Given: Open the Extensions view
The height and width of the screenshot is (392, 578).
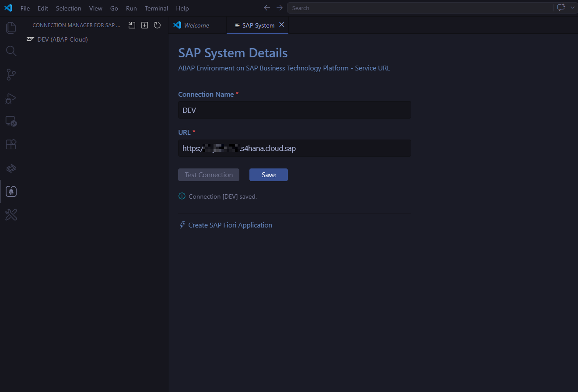Looking at the screenshot, I should pyautogui.click(x=11, y=144).
